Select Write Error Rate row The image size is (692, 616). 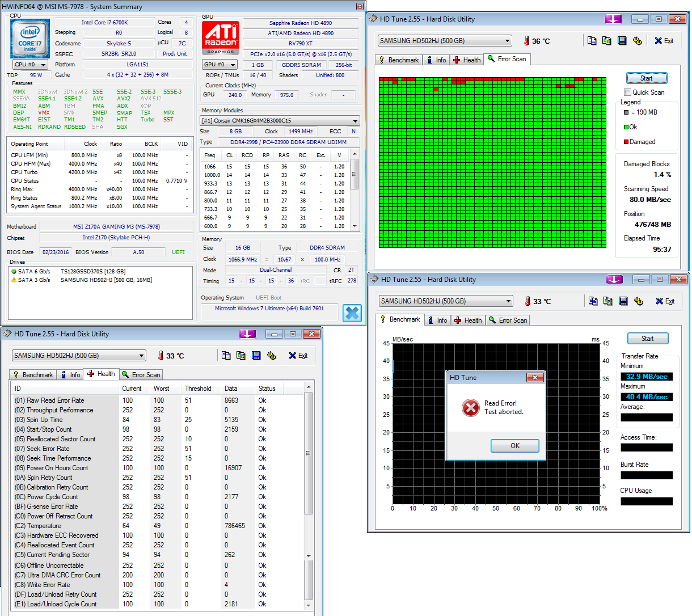click(158, 585)
